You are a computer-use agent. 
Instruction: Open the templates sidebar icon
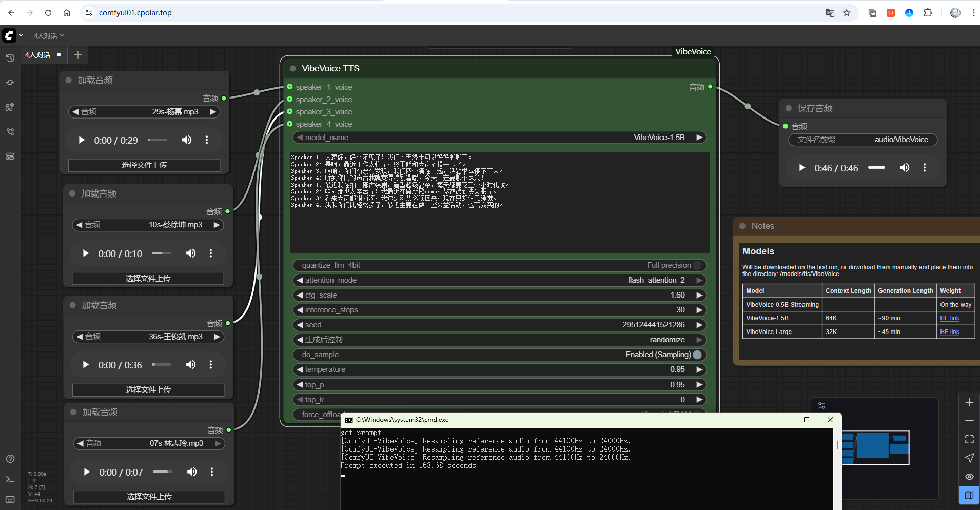(x=10, y=156)
